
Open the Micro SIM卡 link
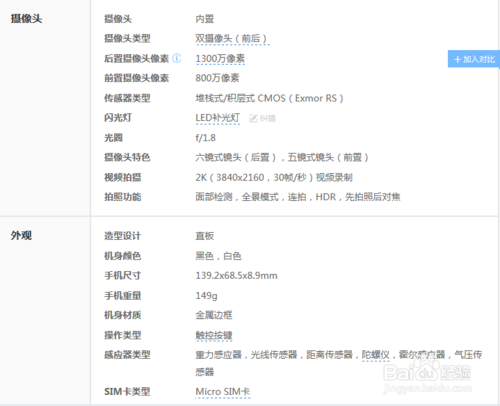[222, 391]
